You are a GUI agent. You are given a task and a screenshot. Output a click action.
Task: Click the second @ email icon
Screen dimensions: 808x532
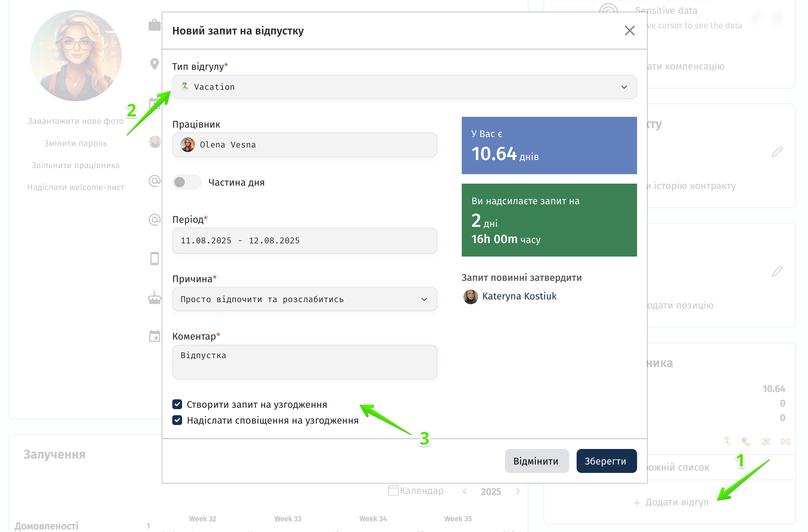pyautogui.click(x=154, y=220)
